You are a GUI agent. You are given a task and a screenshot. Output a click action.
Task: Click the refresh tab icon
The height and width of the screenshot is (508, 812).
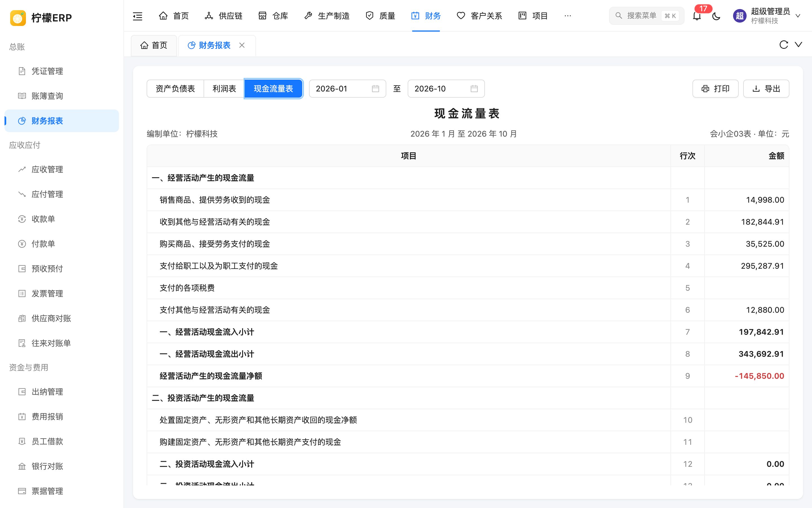tap(784, 45)
